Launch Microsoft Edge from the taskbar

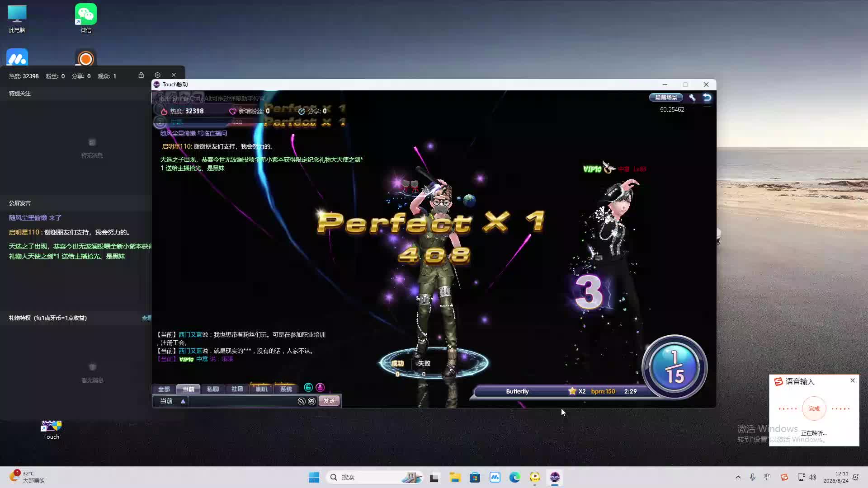pos(514,477)
